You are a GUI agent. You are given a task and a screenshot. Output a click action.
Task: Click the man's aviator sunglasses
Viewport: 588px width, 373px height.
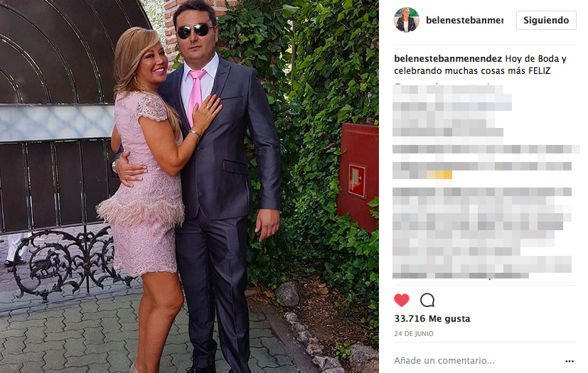coord(195,31)
